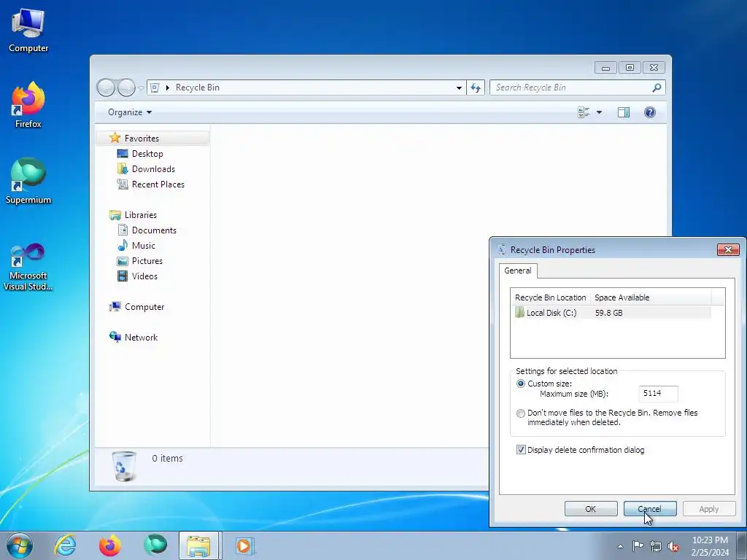Screen dimensions: 747x560
Task: Refresh the Recycle Bin view
Action: tap(476, 87)
